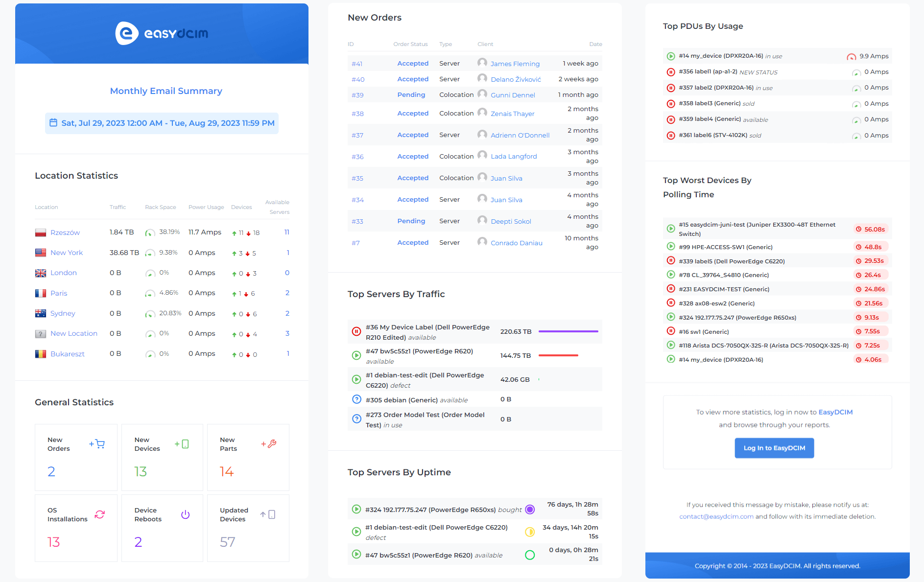The height and width of the screenshot is (582, 924).
Task: Click #118 Arista DCS-7050QX-32S-R device row
Action: [778, 346]
